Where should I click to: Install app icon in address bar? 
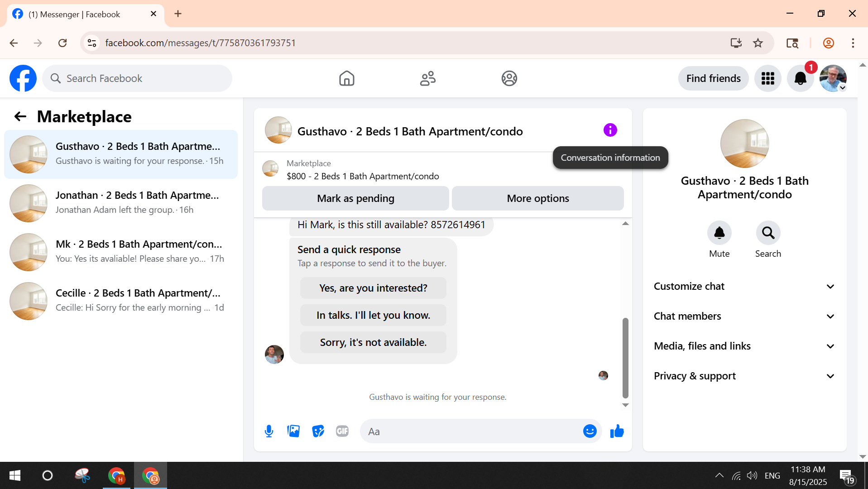click(736, 43)
